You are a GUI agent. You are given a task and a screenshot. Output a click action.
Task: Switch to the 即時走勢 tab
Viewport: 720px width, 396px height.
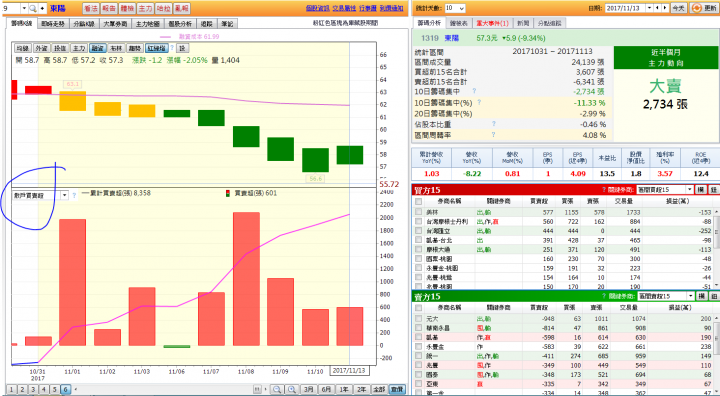(x=53, y=23)
